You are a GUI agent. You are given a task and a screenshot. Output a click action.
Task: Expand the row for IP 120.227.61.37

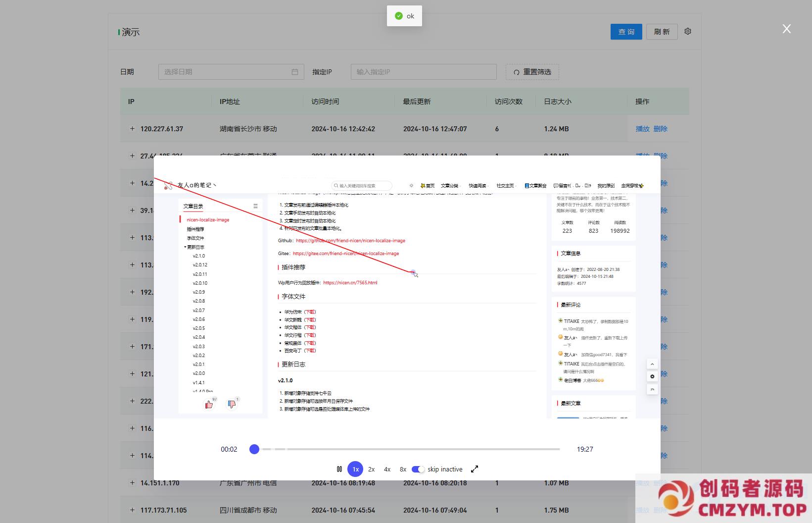coord(132,129)
